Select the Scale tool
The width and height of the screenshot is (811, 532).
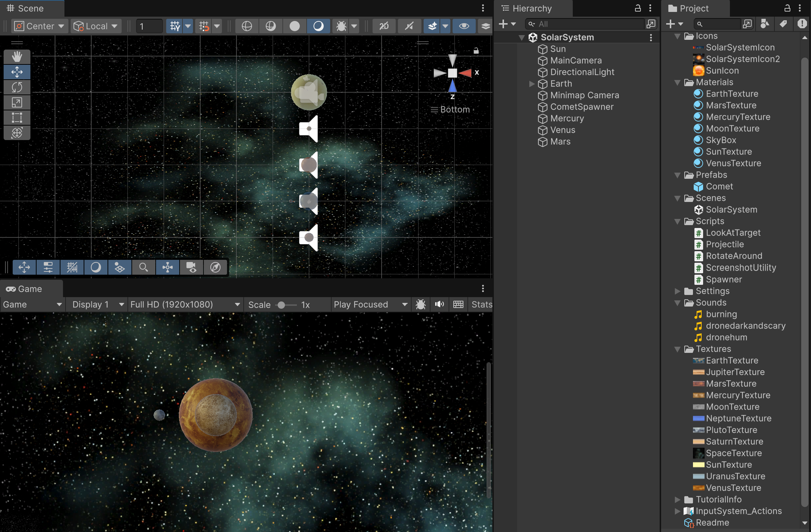17,102
